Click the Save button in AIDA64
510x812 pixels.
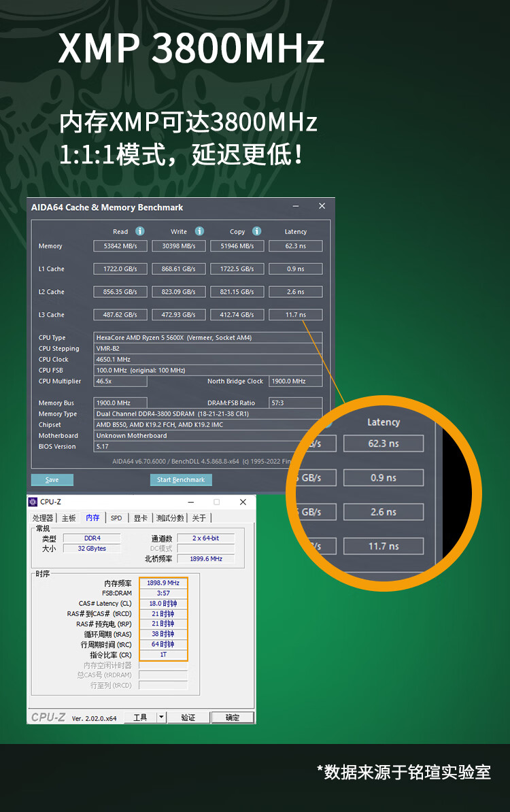[x=52, y=479]
